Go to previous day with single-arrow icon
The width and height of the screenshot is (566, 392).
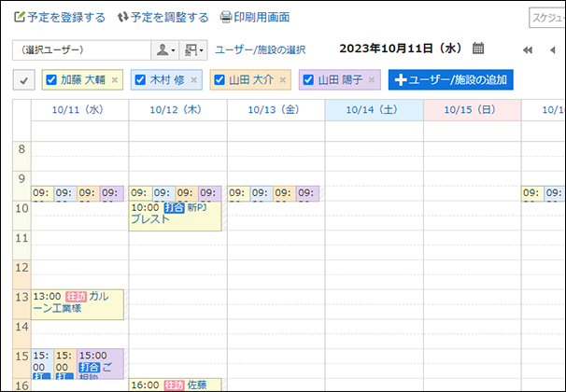553,50
